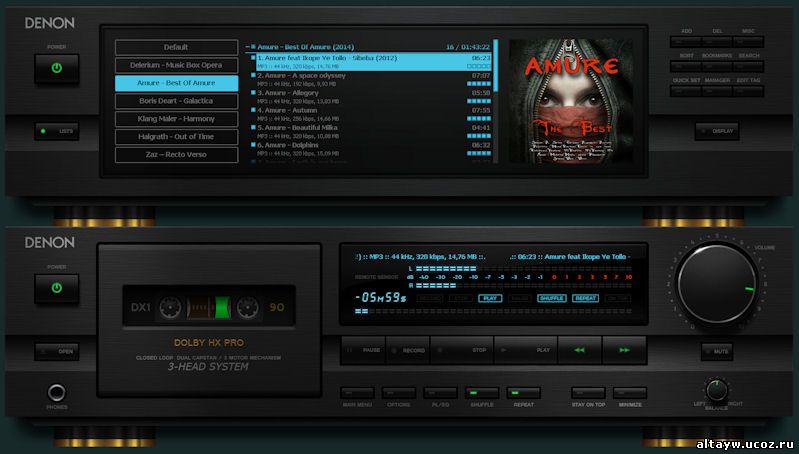This screenshot has height=454, width=799.
Task: Click the Quick Set button
Action: click(686, 91)
